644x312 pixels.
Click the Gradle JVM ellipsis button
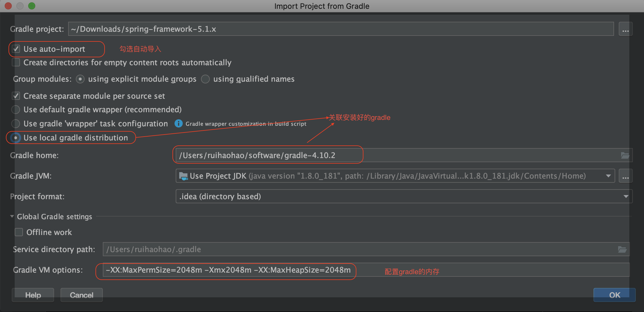[625, 176]
